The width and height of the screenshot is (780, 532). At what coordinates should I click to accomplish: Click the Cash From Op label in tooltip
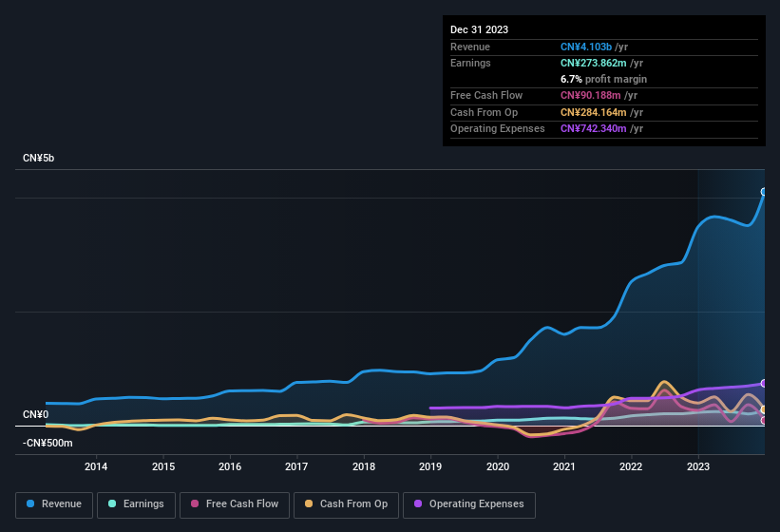[484, 112]
